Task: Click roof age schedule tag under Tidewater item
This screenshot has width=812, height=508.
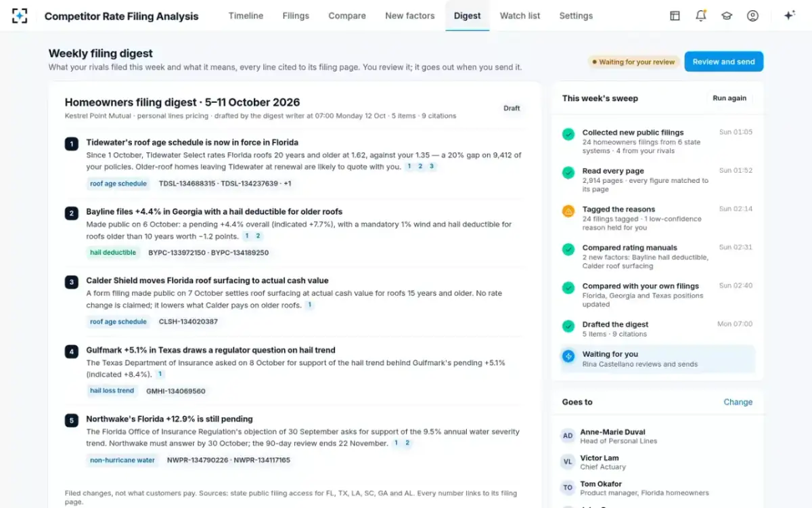Action: 118,184
